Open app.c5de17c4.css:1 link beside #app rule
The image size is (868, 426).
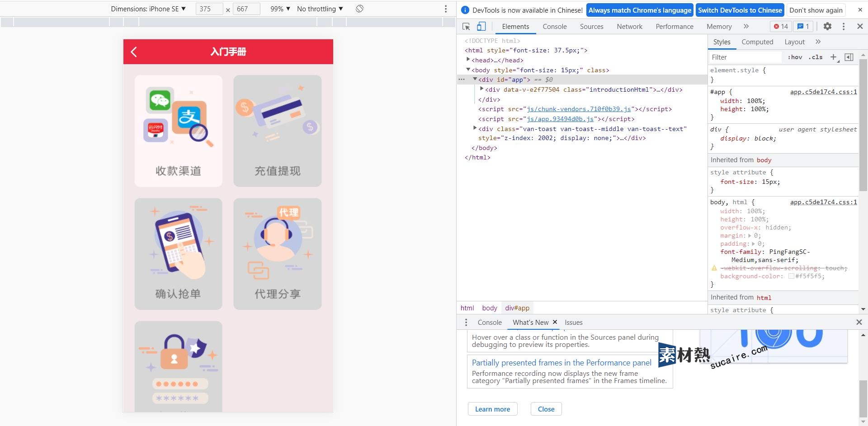pos(823,92)
